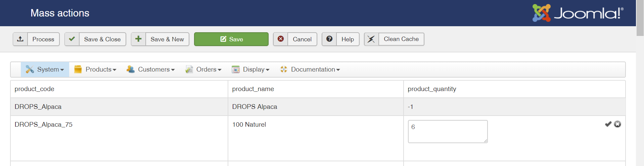Click the product_quantity text field containing 6
The width and height of the screenshot is (644, 166).
tap(448, 131)
